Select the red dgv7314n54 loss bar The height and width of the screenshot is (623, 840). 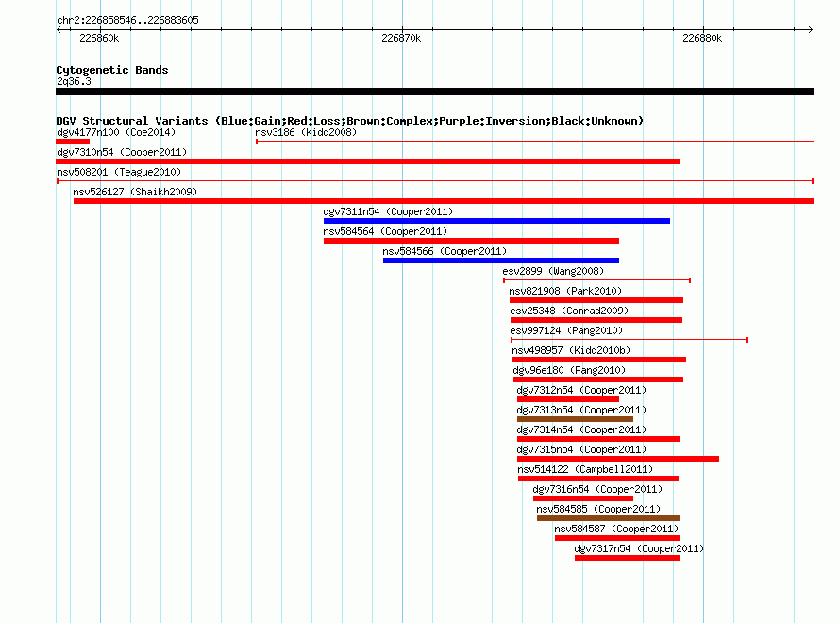click(x=598, y=439)
